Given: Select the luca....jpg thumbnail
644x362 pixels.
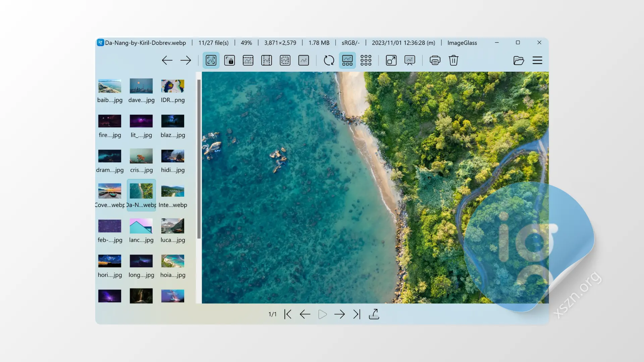Looking at the screenshot, I should [x=173, y=226].
